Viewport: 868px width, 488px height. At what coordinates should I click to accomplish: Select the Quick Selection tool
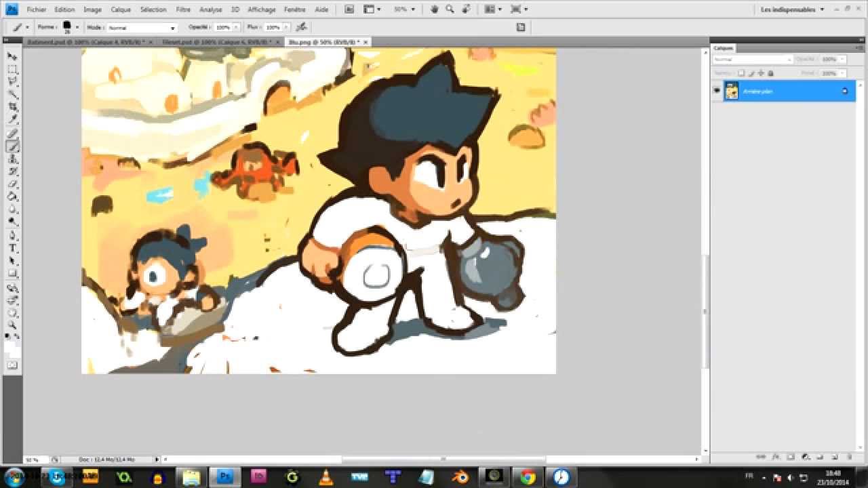[x=12, y=95]
